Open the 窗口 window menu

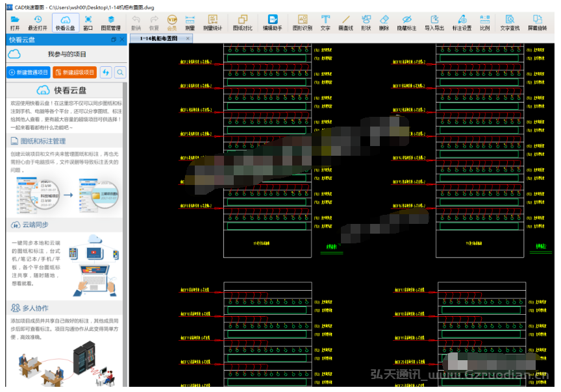88,23
